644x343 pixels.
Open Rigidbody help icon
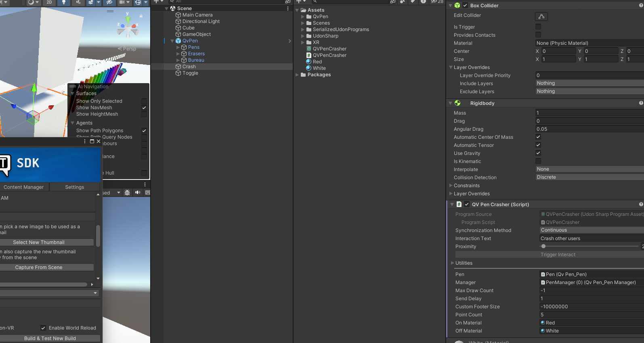[x=641, y=103]
